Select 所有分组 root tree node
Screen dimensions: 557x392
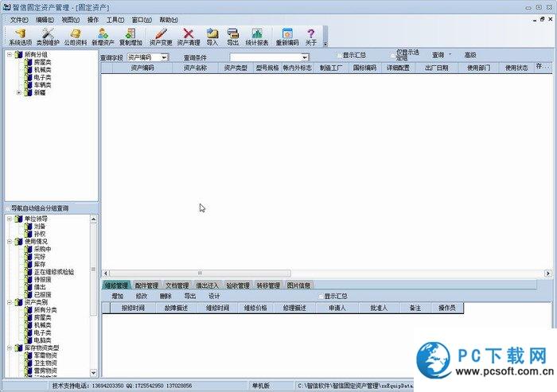(36, 55)
